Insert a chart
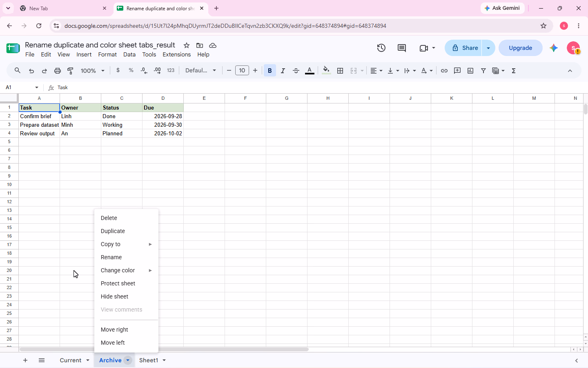 click(470, 71)
